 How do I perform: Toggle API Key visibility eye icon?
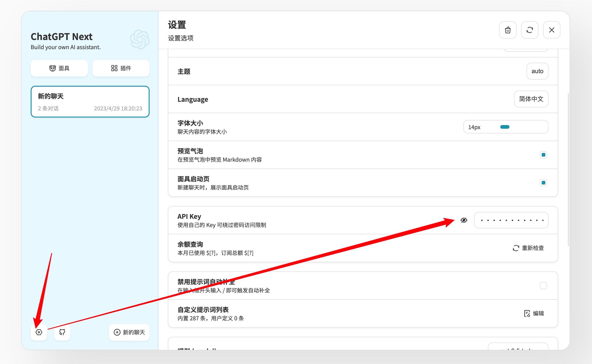(464, 220)
